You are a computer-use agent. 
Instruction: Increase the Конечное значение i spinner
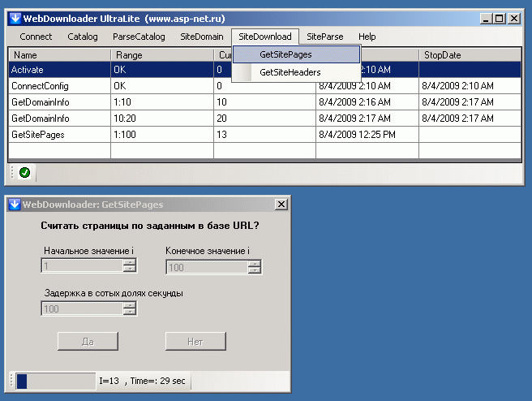click(254, 264)
